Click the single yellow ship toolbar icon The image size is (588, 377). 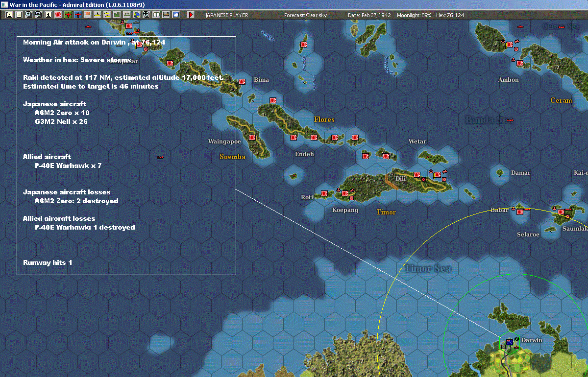coord(97,15)
